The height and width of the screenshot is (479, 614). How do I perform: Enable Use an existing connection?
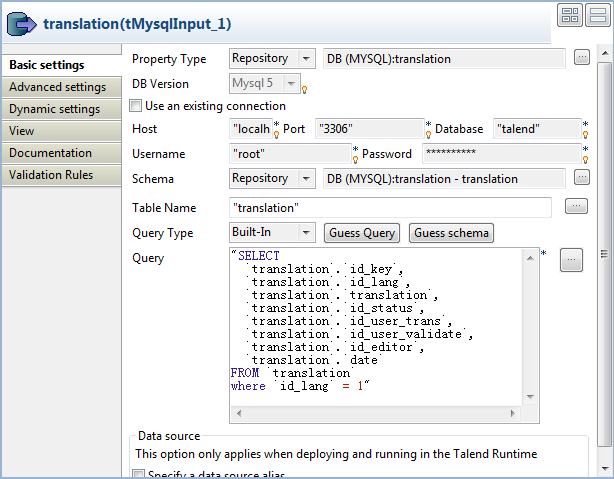(137, 106)
